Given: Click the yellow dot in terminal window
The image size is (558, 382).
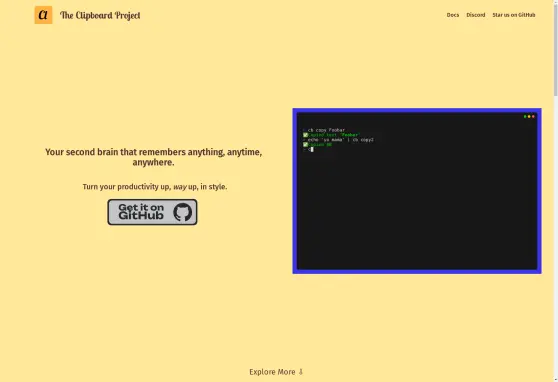Looking at the screenshot, I should click(x=529, y=117).
